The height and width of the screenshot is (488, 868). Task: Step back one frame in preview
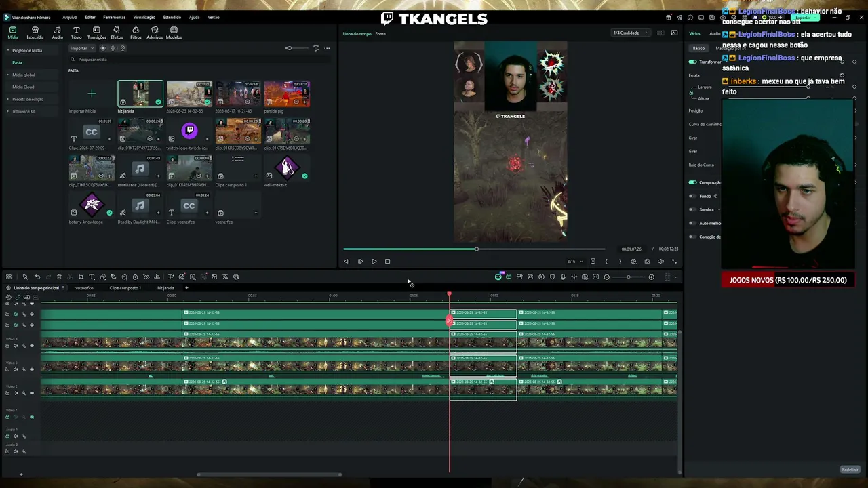pos(347,261)
